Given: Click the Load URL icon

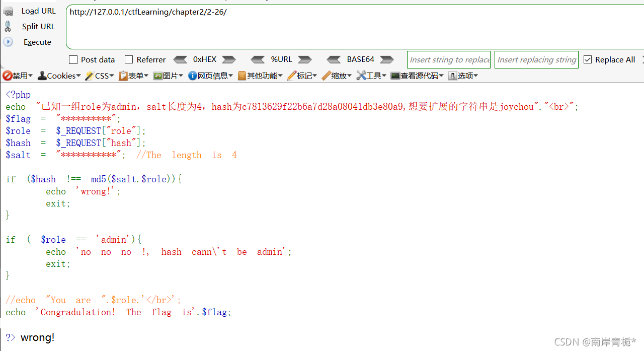Looking at the screenshot, I should pos(8,11).
